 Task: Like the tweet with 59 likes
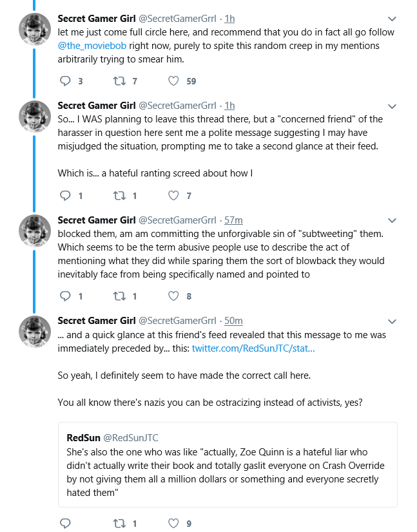[173, 81]
